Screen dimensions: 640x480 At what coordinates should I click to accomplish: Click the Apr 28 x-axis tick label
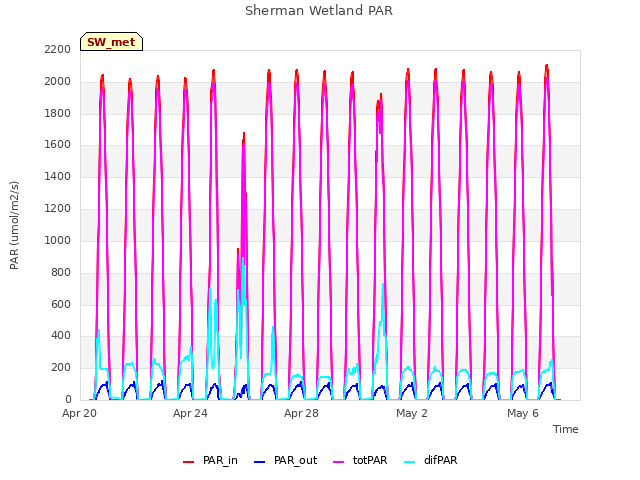(301, 413)
